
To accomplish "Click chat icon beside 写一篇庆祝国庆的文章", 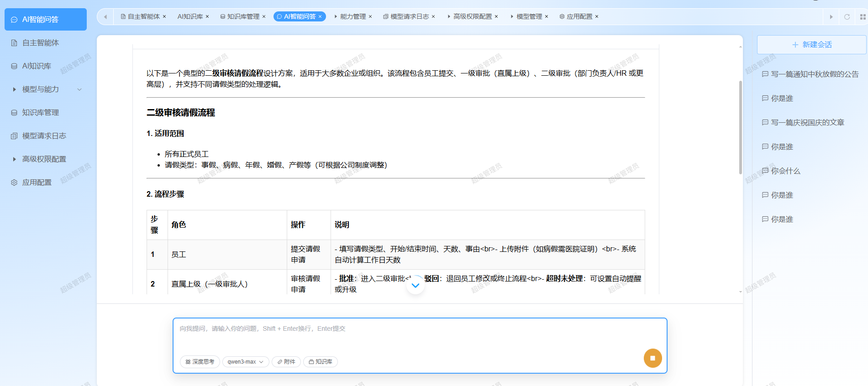I will point(765,122).
